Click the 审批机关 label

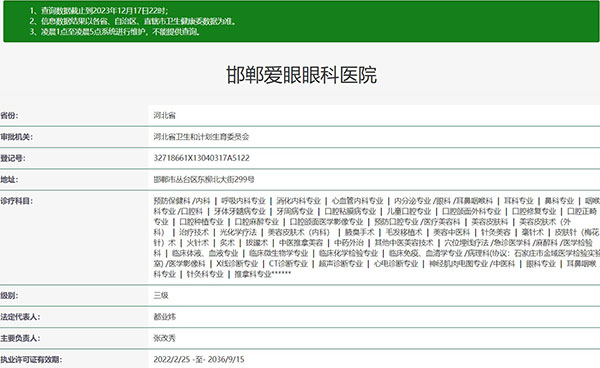click(16, 137)
